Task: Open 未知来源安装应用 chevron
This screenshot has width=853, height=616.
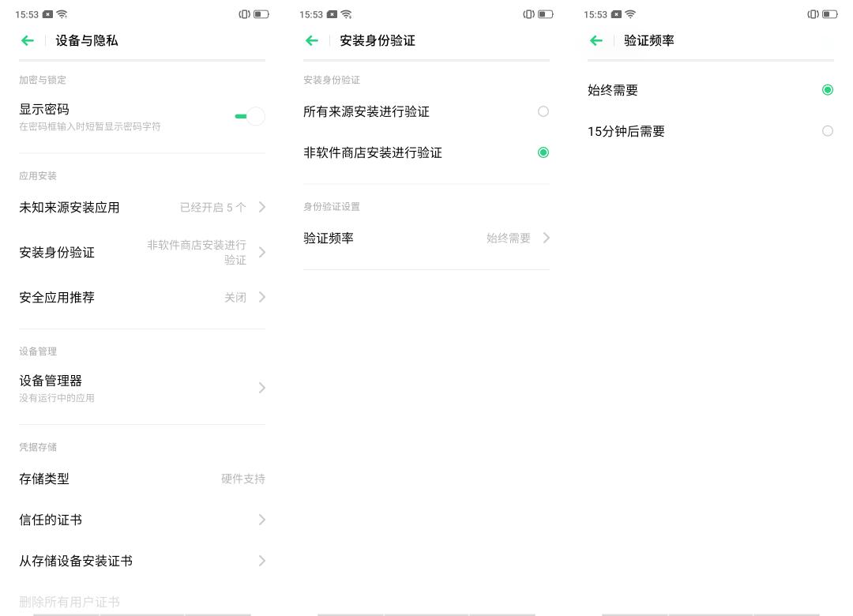Action: click(262, 208)
